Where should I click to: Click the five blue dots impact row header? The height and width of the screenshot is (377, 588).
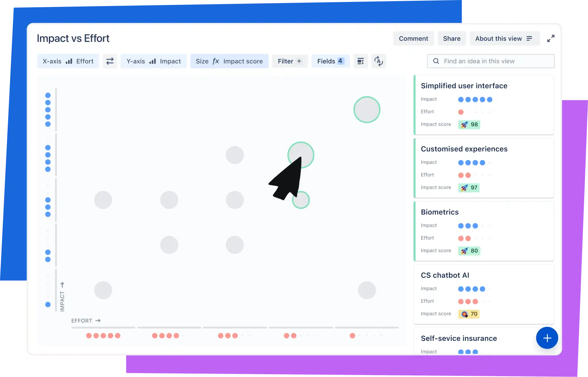pyautogui.click(x=48, y=110)
